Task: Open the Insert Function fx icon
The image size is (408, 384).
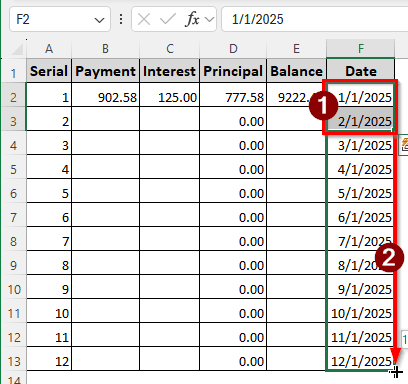Action: pyautogui.click(x=192, y=19)
